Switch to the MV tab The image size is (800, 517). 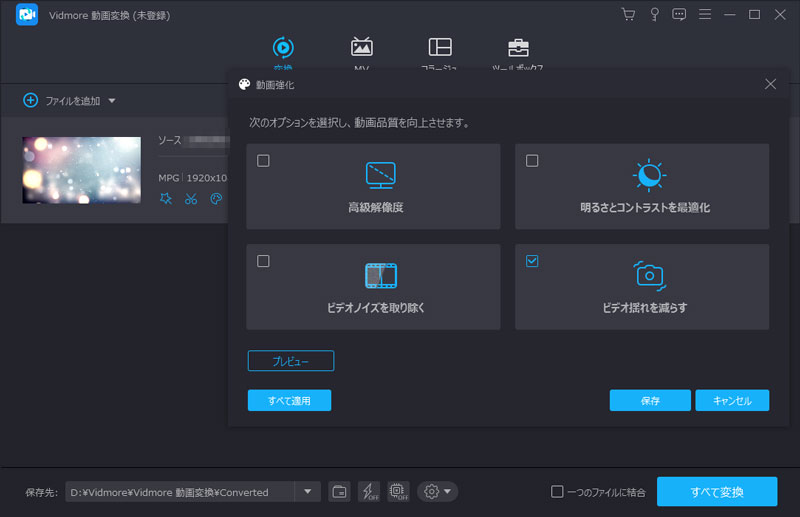click(362, 53)
